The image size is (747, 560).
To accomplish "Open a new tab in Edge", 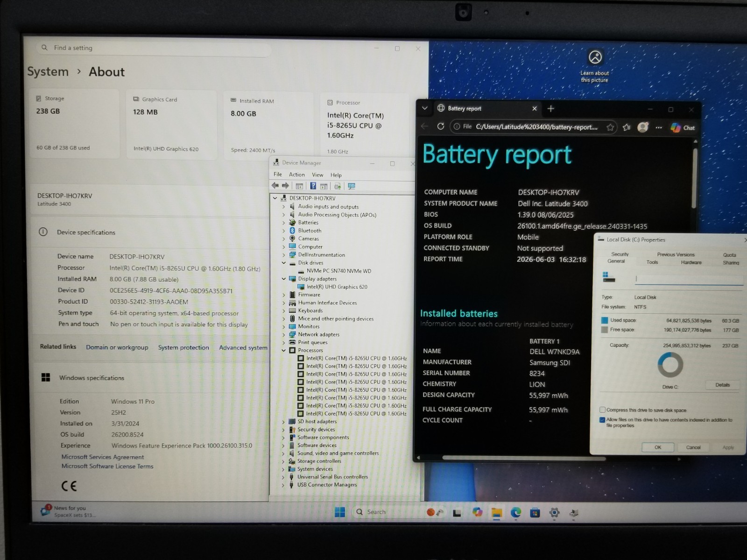I will (551, 108).
